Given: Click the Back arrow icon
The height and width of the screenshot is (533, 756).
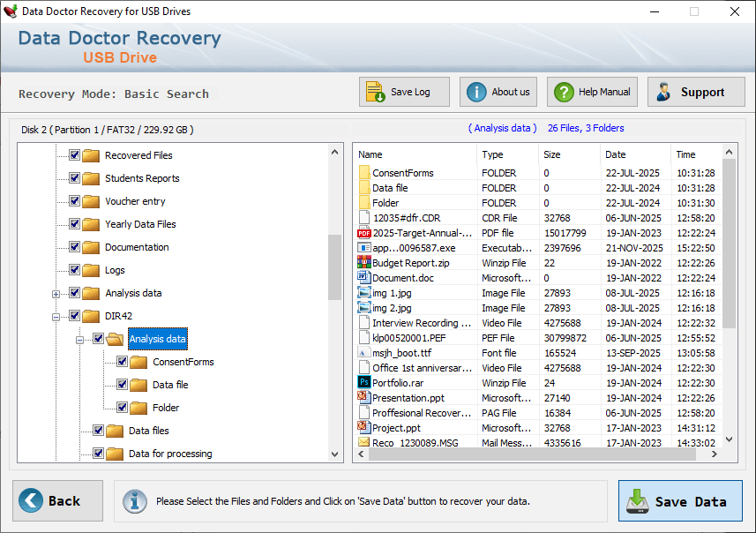Looking at the screenshot, I should 31,500.
